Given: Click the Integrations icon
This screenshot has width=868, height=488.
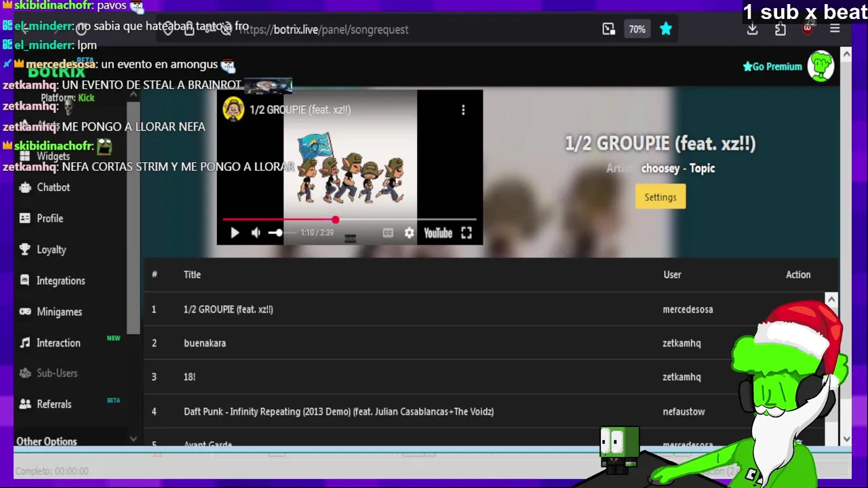Looking at the screenshot, I should click(25, 281).
